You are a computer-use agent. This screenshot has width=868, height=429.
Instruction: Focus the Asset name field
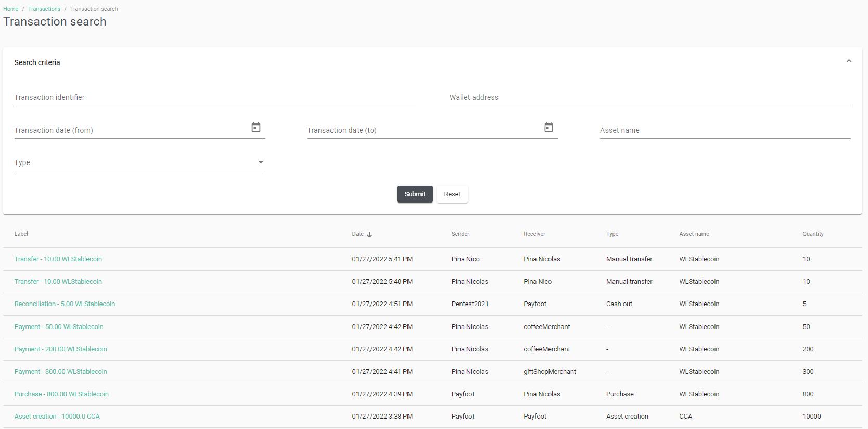click(x=725, y=130)
